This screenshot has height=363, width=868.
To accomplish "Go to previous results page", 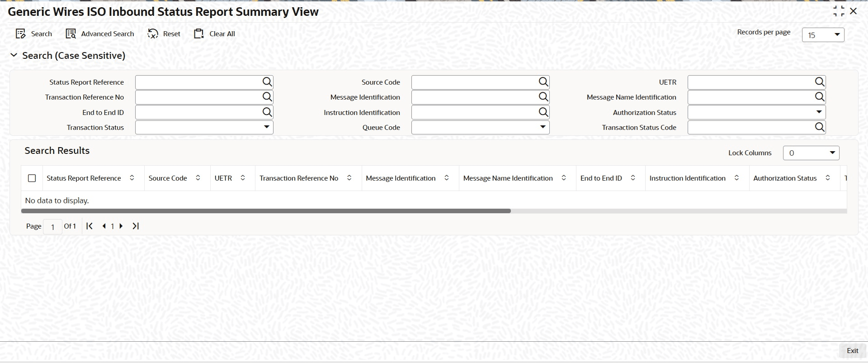I will pos(104,226).
